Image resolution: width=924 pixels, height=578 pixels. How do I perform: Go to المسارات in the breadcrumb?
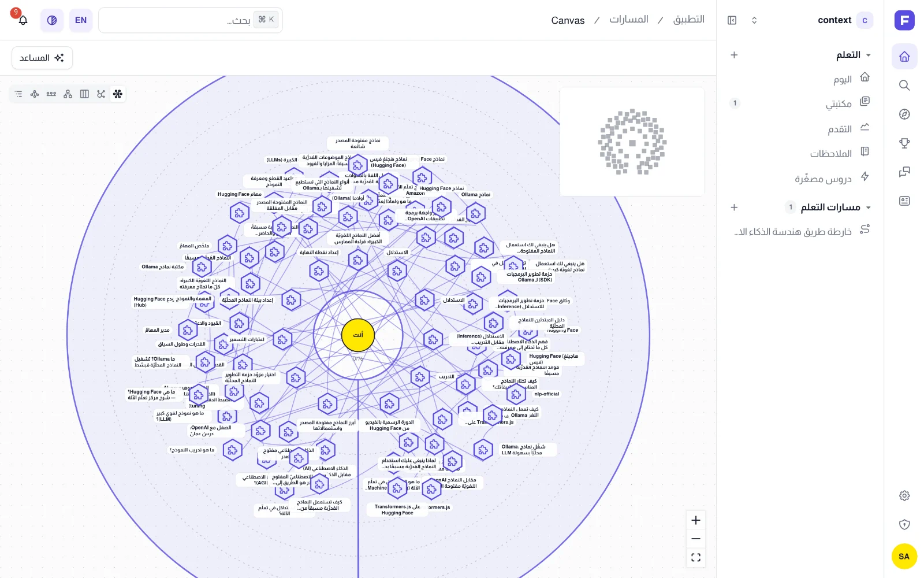tap(629, 20)
